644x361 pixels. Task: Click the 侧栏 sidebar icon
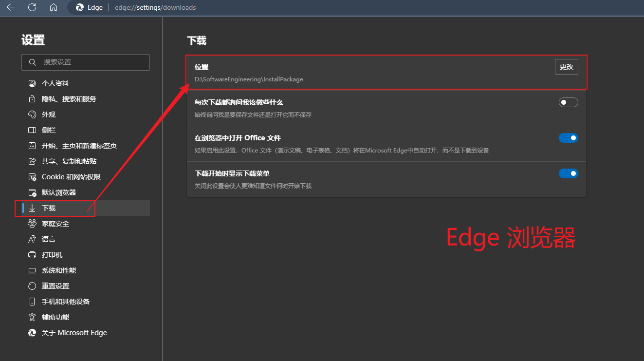[x=32, y=130]
